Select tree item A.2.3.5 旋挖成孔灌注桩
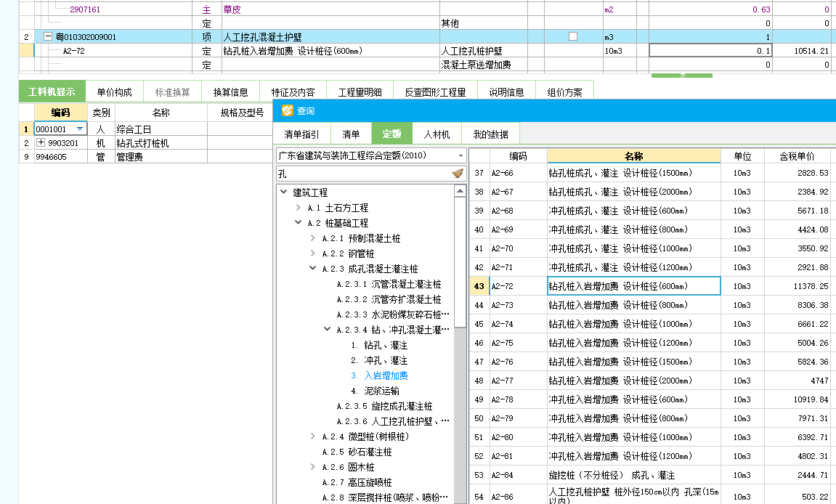Screen dimensions: 836x504 click(x=384, y=406)
